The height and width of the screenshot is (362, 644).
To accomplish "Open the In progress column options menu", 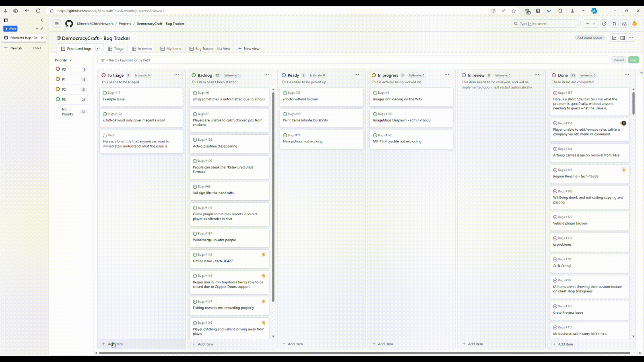I will point(447,75).
